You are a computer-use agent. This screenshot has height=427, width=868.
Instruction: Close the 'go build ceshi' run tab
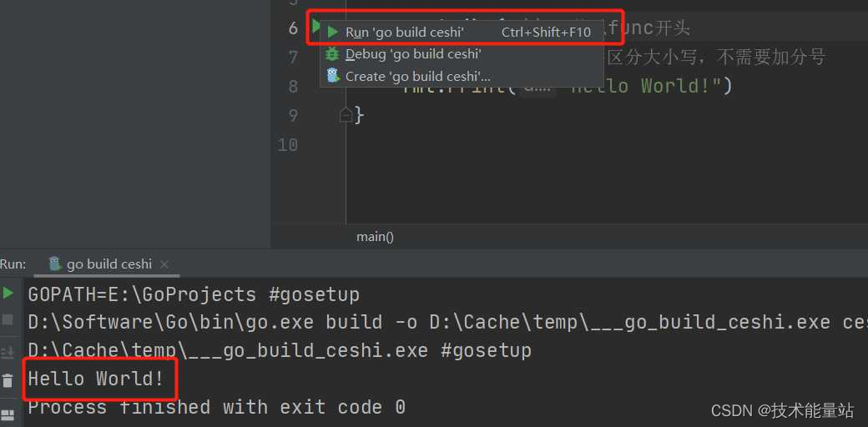click(164, 264)
